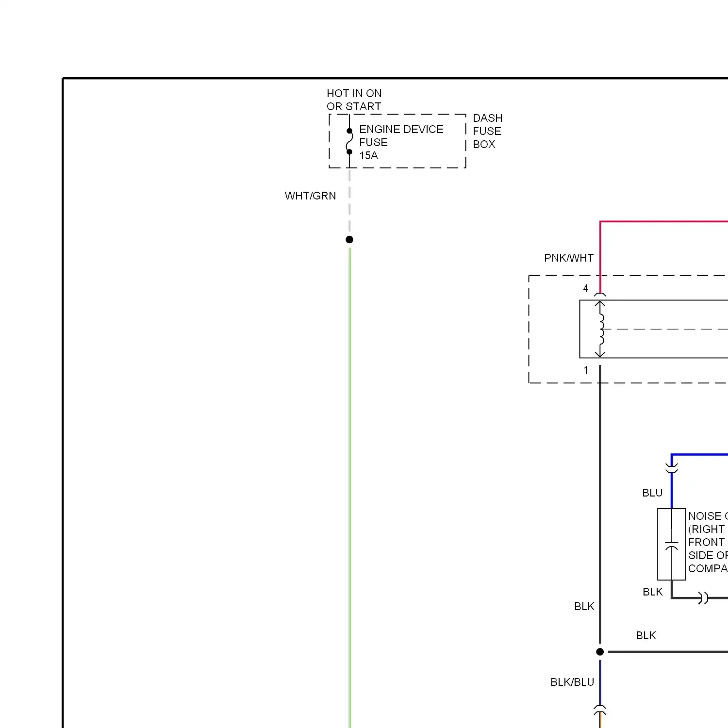Click the fuse symbol inside the dash fuse box
Image resolution: width=728 pixels, height=728 pixels.
click(349, 141)
